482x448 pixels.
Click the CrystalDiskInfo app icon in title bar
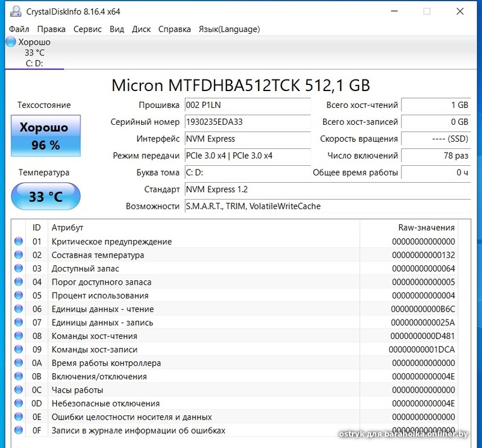(x=16, y=11)
